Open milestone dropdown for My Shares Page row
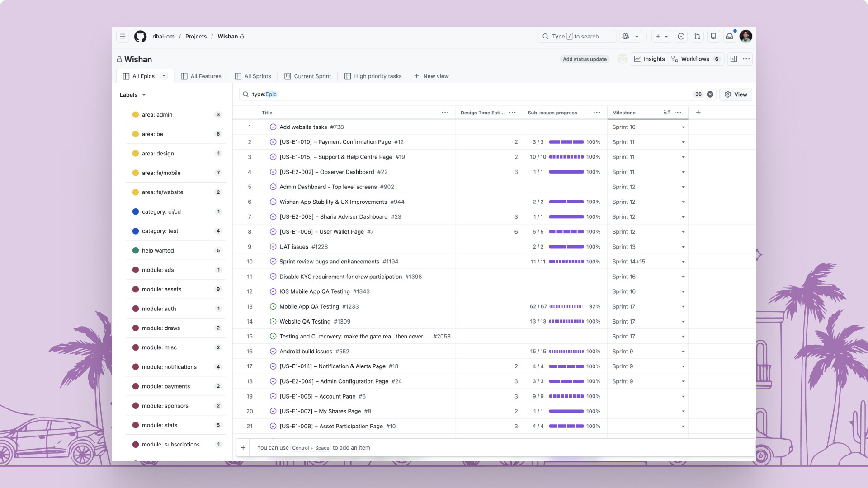Screen dimensions: 868x488 683,411
